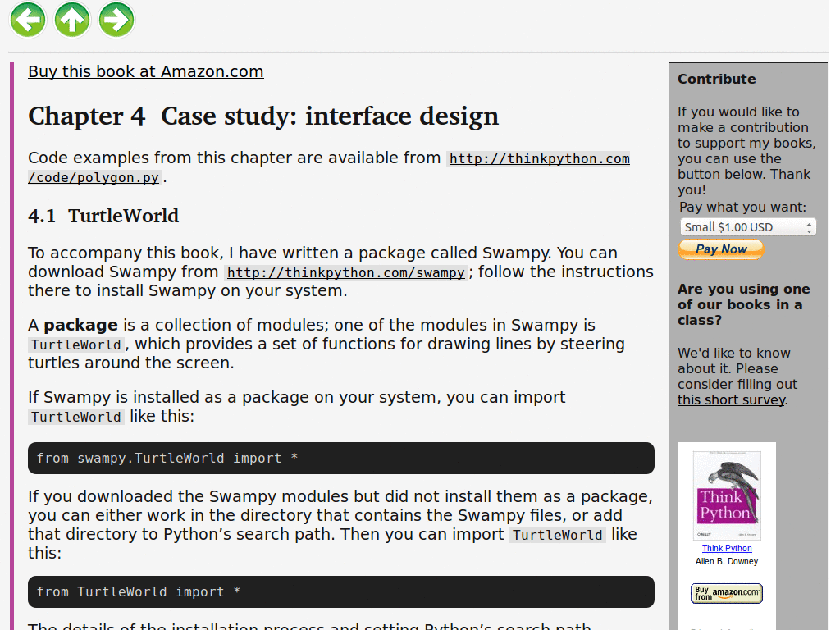Click the 'Buy from amazon.com' button
Screen dimensions: 840x630
pos(727,593)
